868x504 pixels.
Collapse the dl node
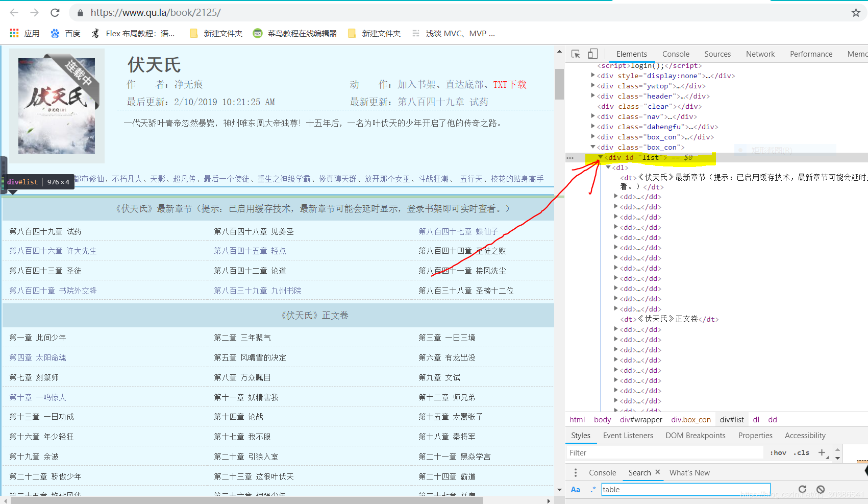(x=608, y=167)
